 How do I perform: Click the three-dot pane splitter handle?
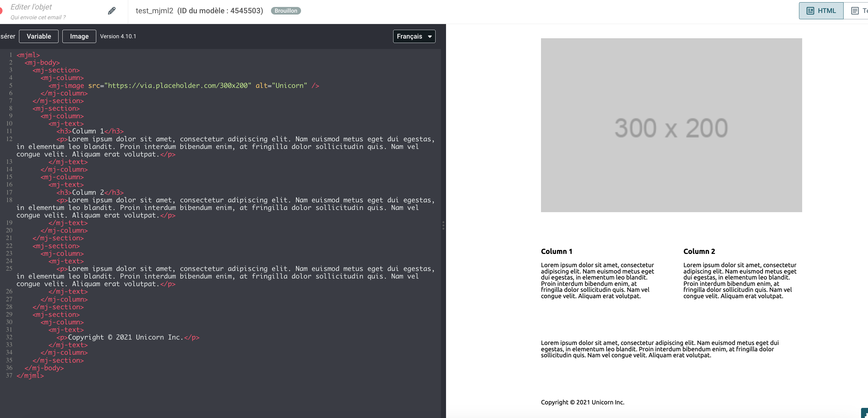[443, 225]
